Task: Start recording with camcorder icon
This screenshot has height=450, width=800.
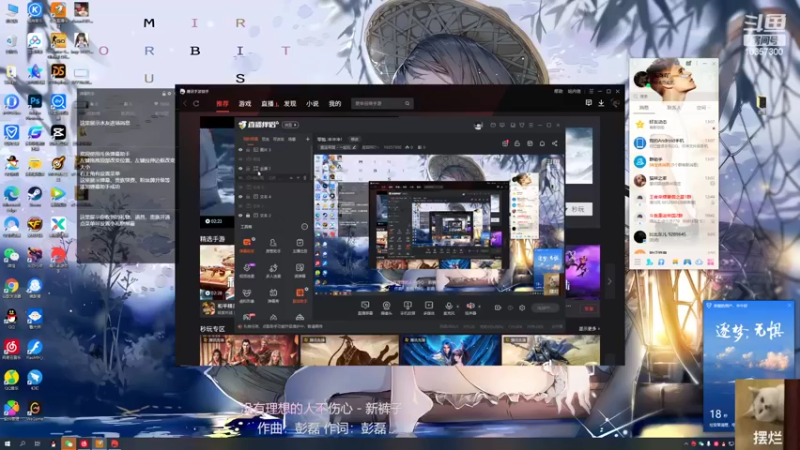Action: [x=498, y=308]
